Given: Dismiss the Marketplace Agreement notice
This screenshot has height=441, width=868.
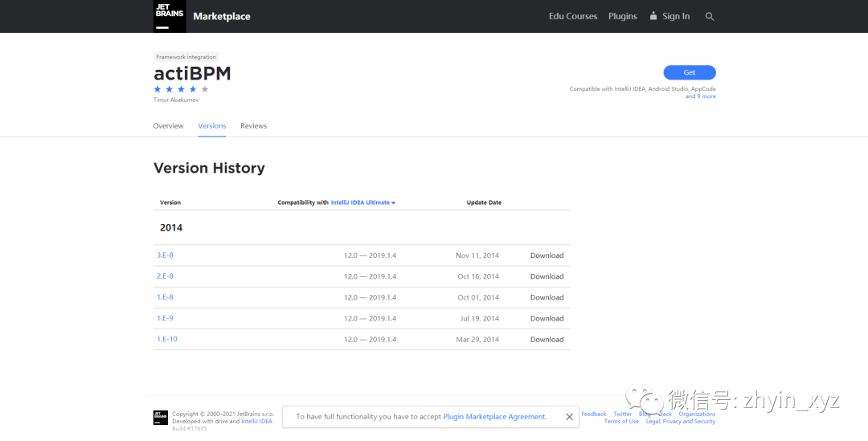Looking at the screenshot, I should (569, 417).
